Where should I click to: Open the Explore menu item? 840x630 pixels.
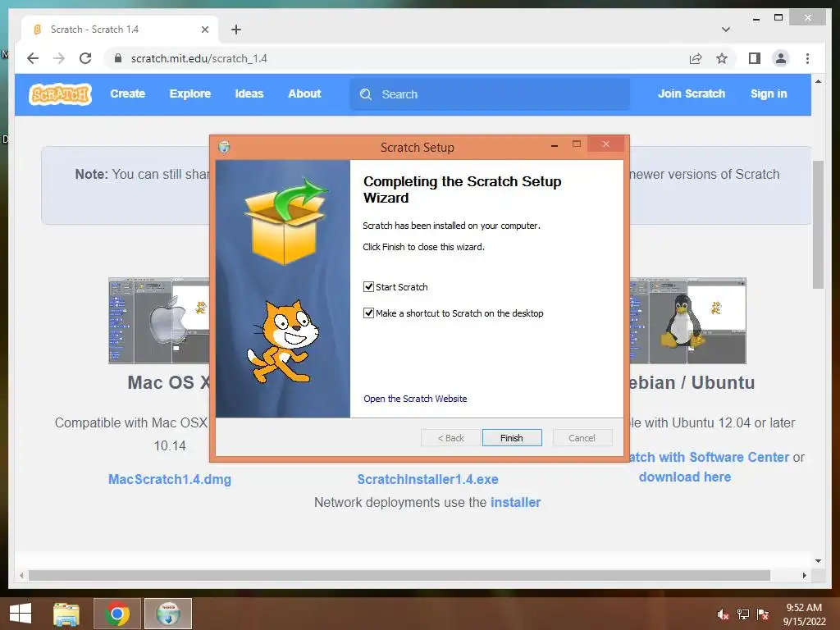click(x=190, y=94)
